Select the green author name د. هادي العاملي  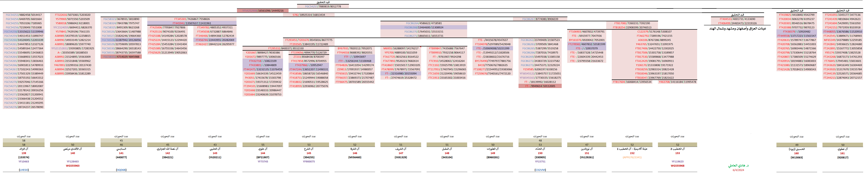[x=738, y=166]
